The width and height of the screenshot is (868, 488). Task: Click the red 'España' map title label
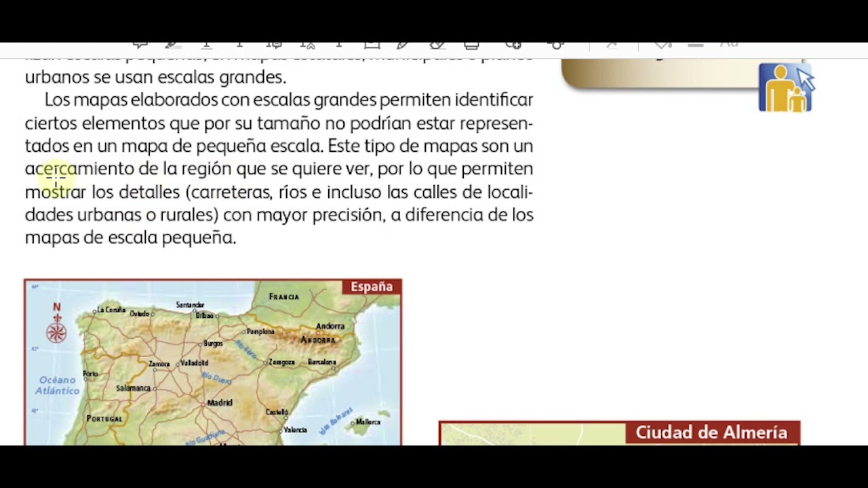[372, 287]
